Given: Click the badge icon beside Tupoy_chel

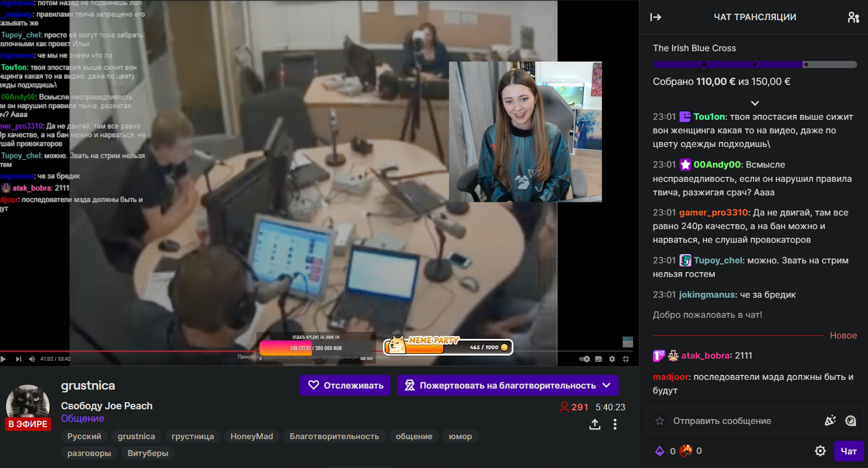Looking at the screenshot, I should coord(685,261).
